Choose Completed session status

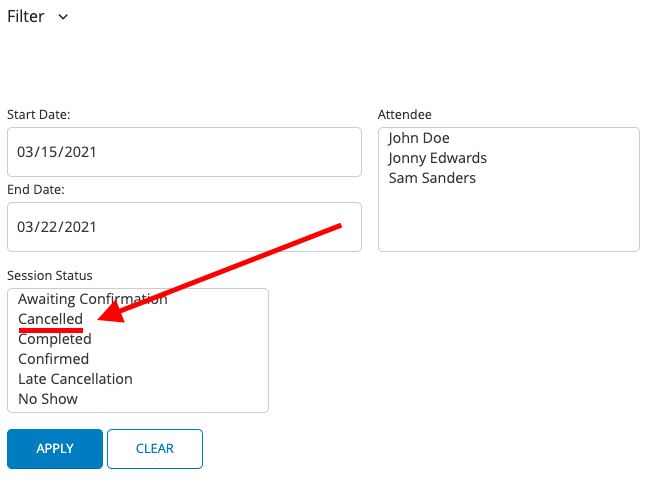click(55, 339)
